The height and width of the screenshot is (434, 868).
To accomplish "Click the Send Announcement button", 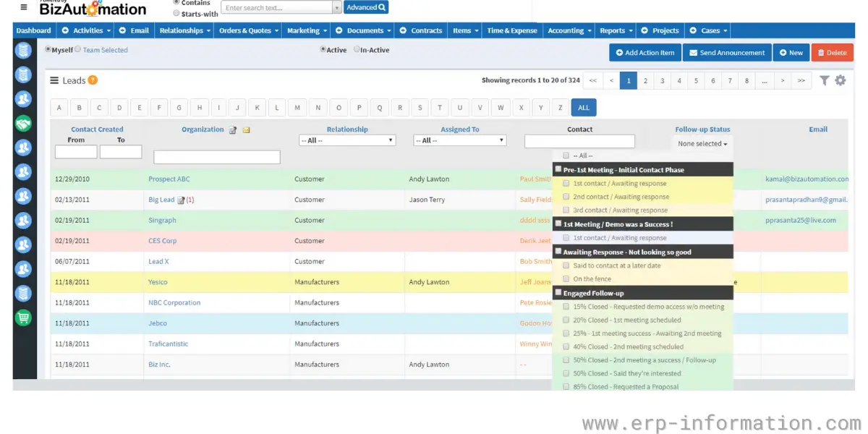I will coord(727,53).
